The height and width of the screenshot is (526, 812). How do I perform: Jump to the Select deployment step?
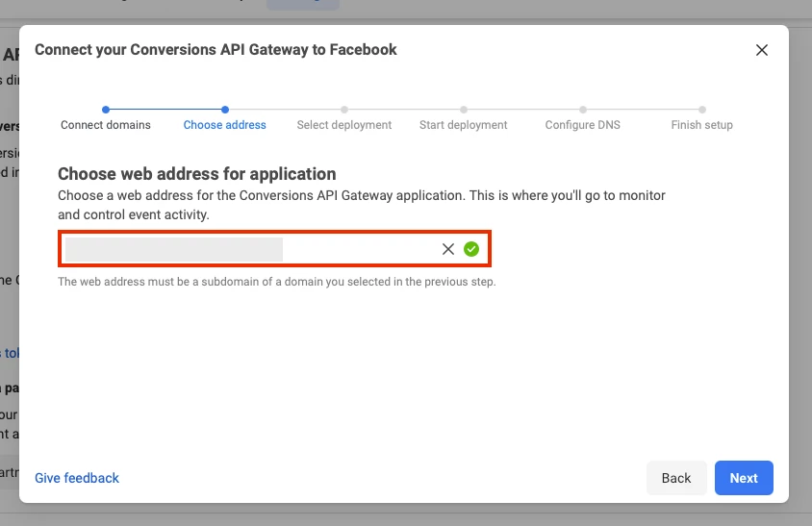344,125
